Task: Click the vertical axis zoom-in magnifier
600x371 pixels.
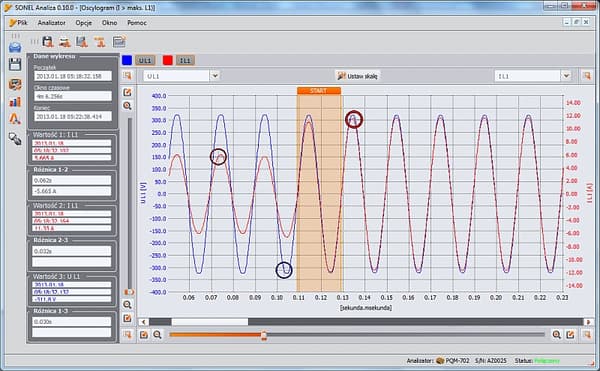Action: [127, 106]
